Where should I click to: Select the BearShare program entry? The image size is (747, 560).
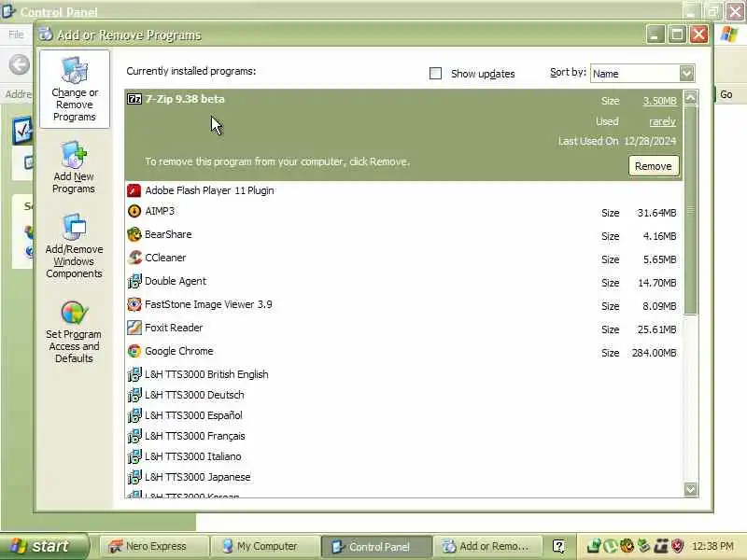[403, 235]
